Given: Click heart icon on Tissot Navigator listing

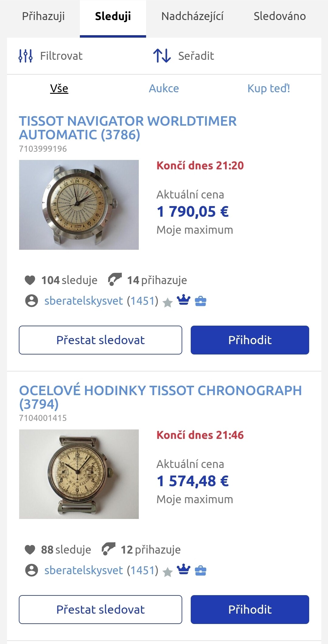Looking at the screenshot, I should click(30, 280).
